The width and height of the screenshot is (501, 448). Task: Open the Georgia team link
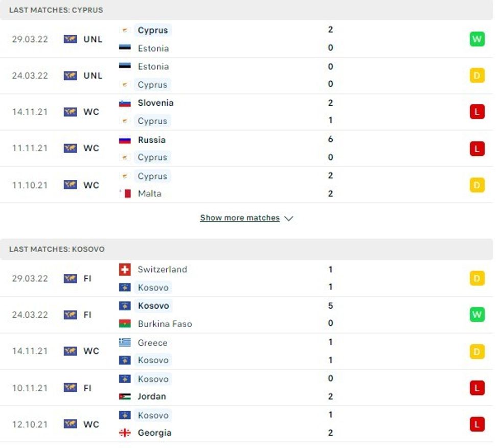click(154, 433)
